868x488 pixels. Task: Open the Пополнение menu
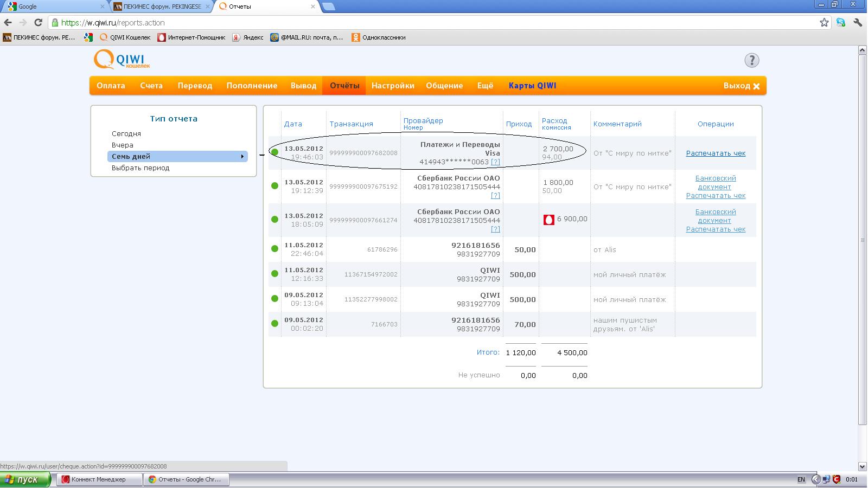pyautogui.click(x=252, y=86)
